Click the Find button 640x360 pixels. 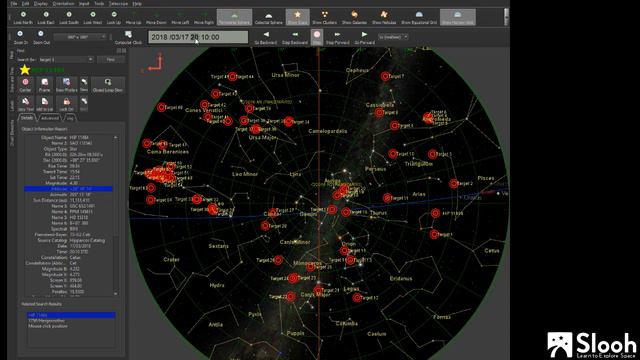[x=111, y=60]
